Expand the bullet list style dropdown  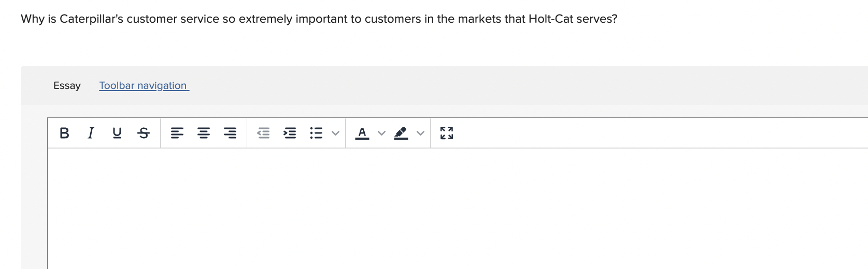(335, 133)
